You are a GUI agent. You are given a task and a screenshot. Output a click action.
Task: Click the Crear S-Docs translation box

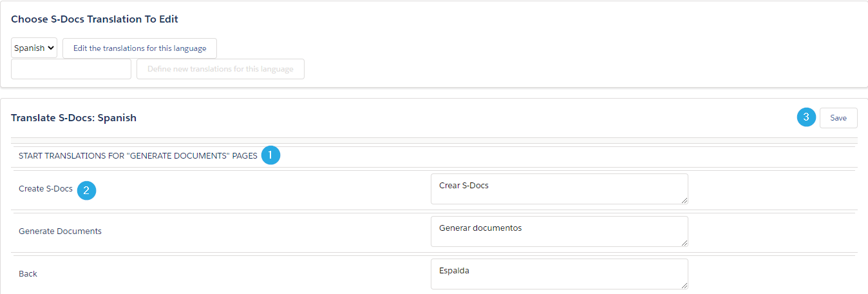559,189
